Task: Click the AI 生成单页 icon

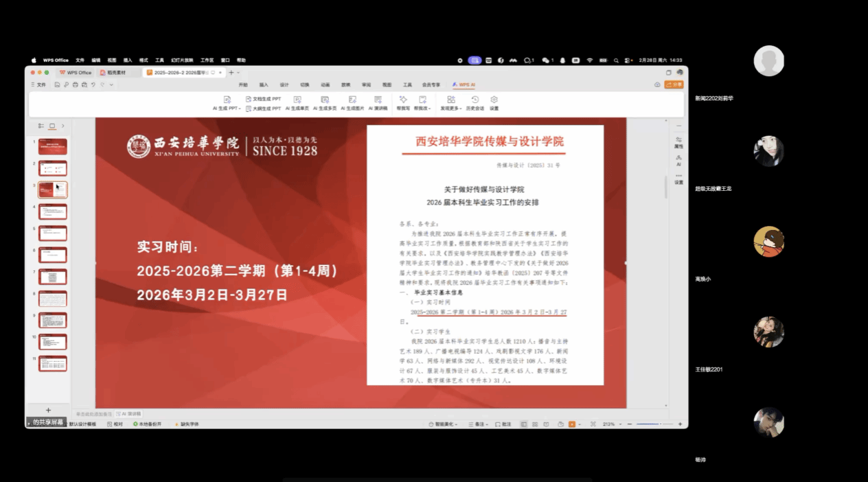Action: coord(297,100)
